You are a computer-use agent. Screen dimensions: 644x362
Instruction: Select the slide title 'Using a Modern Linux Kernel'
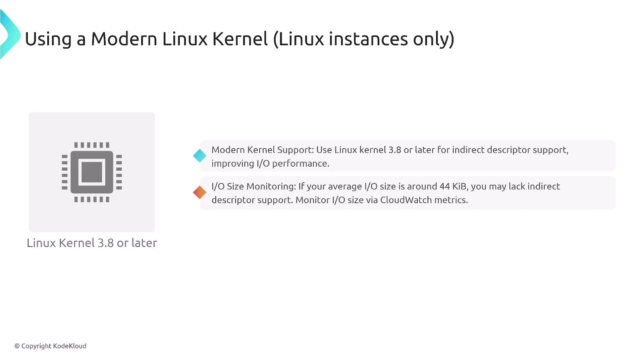coord(146,39)
